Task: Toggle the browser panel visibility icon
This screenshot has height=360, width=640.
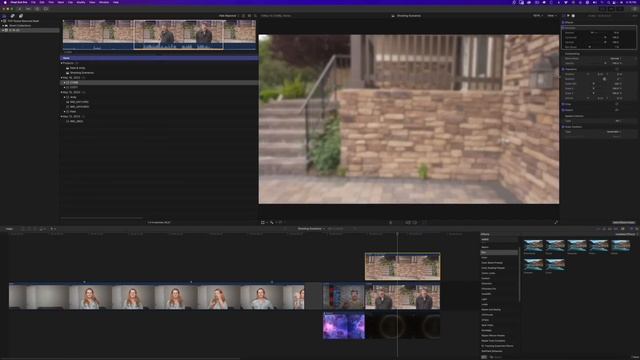Action: pos(603,9)
